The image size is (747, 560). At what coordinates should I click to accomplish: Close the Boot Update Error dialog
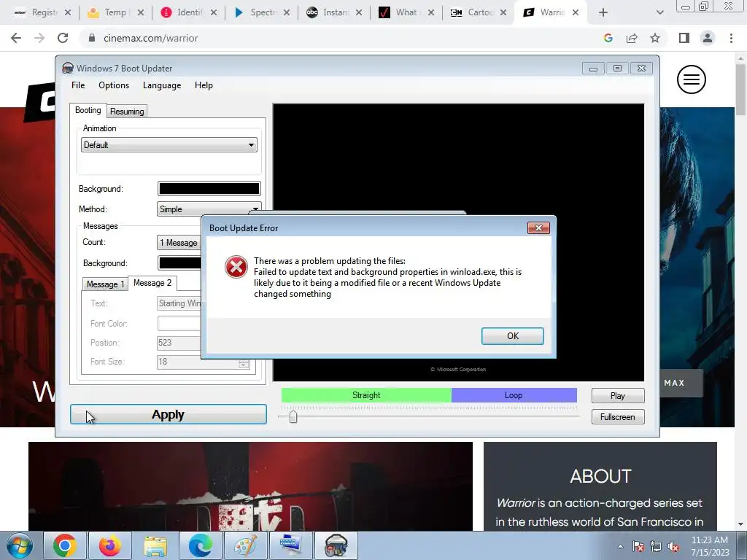[538, 227]
